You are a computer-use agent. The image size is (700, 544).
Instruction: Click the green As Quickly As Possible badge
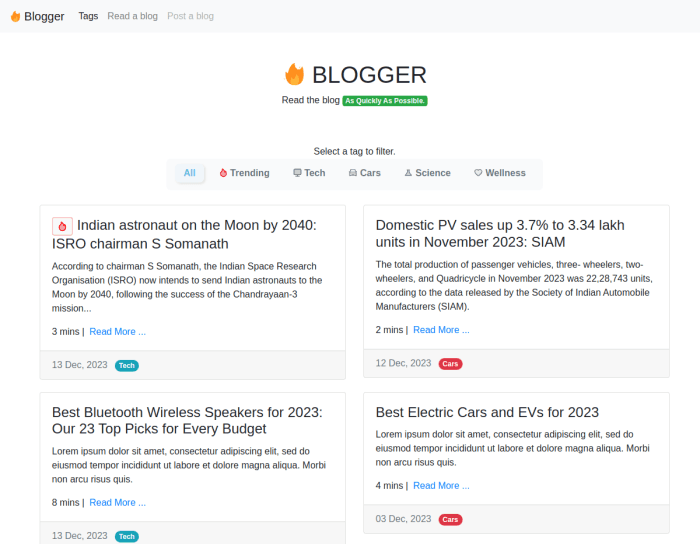[385, 101]
